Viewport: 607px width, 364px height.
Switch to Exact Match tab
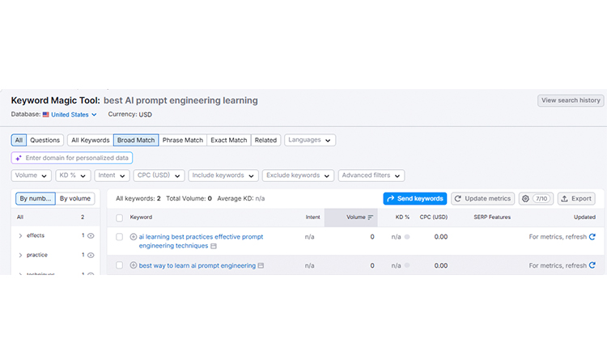(x=229, y=140)
